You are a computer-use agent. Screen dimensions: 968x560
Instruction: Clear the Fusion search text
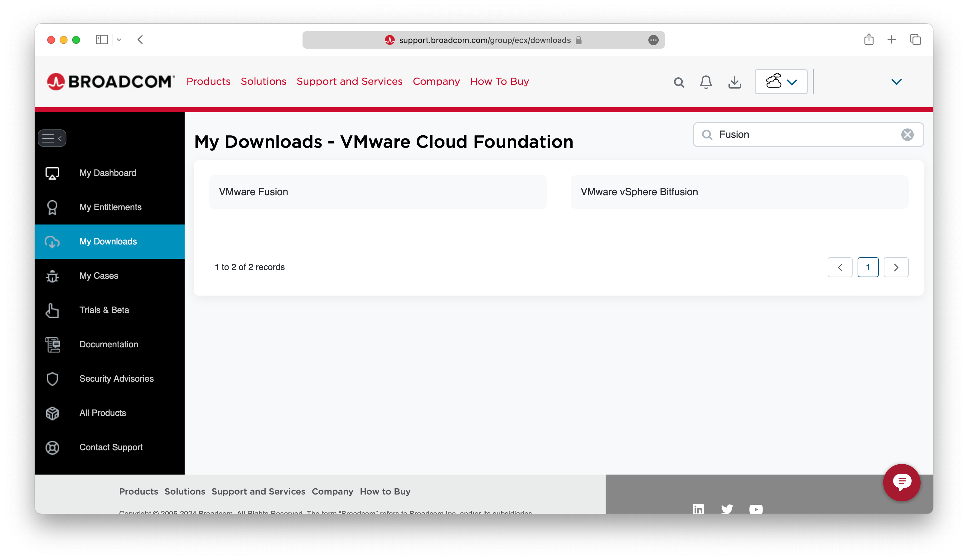[x=907, y=134]
